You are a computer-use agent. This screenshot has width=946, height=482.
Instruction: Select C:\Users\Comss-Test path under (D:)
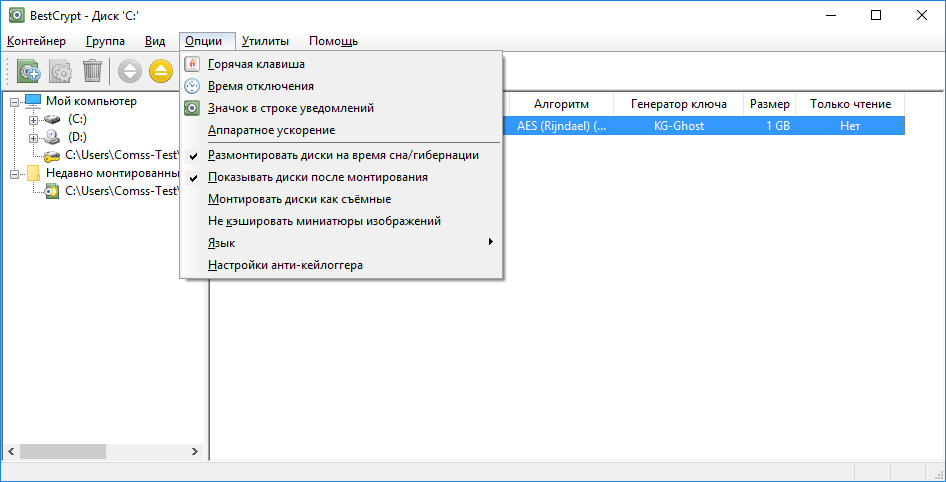click(122, 155)
